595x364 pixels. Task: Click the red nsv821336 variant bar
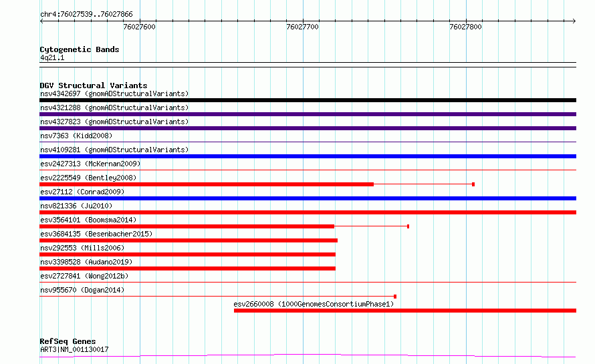(308, 212)
